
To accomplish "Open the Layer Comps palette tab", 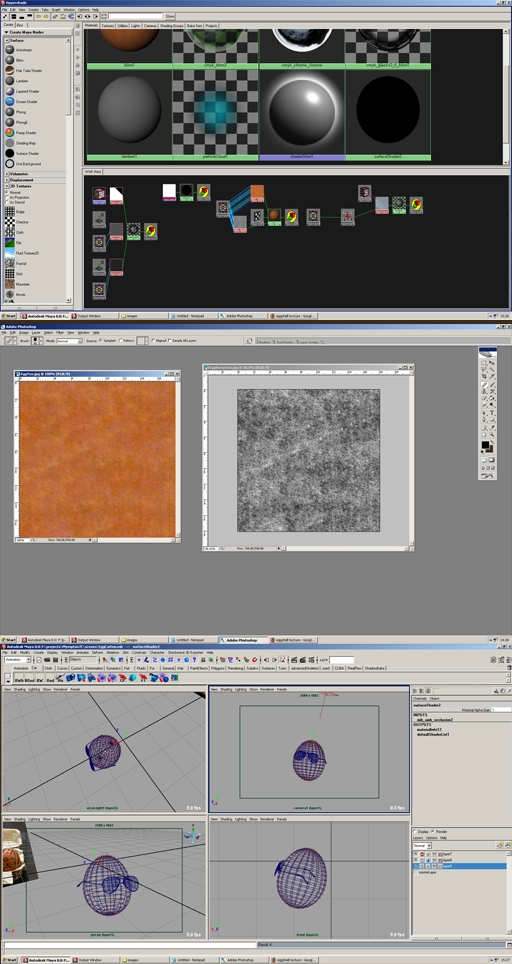I will click(x=309, y=341).
